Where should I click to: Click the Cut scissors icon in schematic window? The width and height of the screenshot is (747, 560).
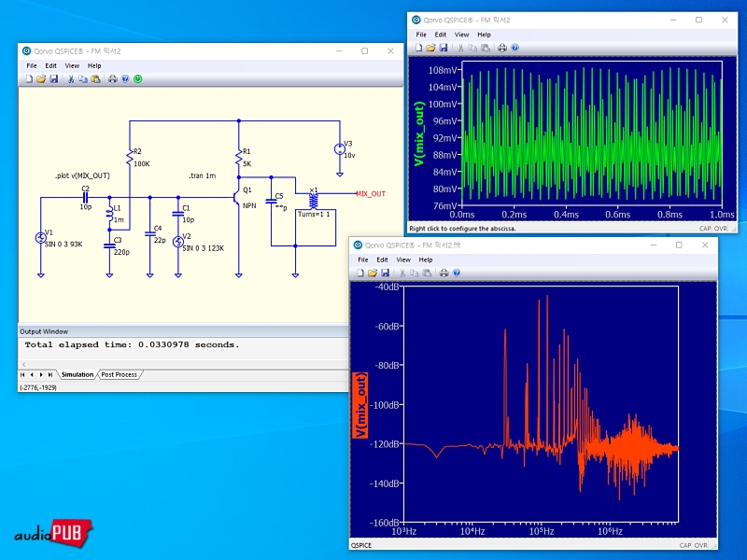pos(71,79)
